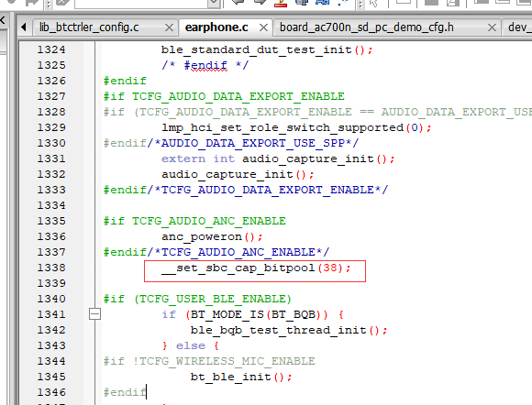Close the lib_btctrler_config.c tab
The height and width of the screenshot is (405, 532).
(x=169, y=27)
